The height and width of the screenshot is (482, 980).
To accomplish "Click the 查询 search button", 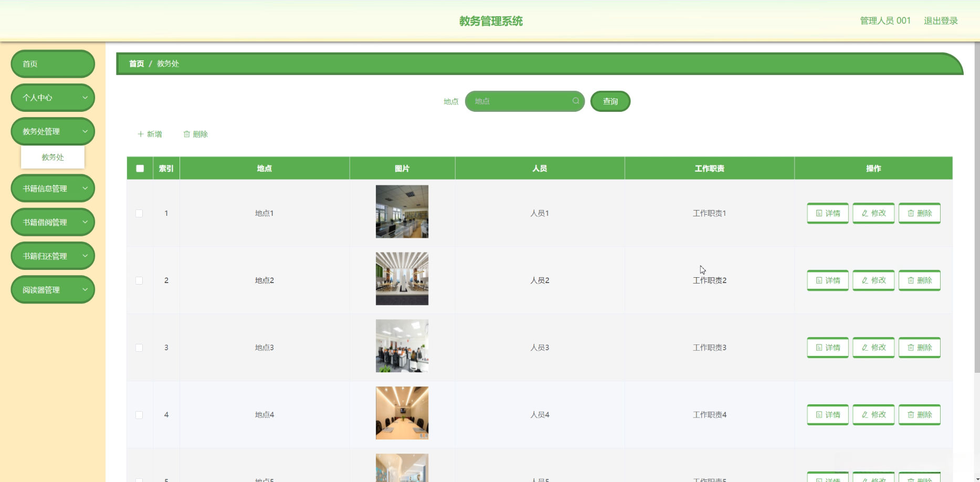I will point(610,101).
